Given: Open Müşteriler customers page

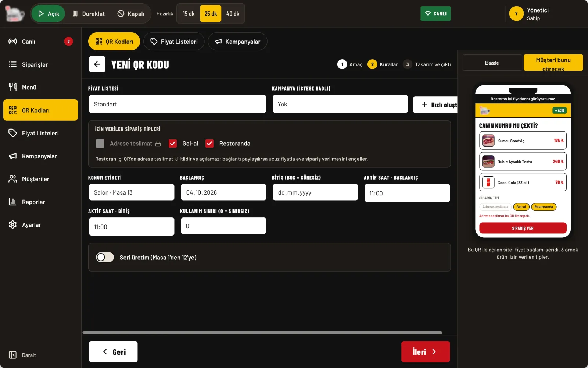Looking at the screenshot, I should click(x=40, y=179).
